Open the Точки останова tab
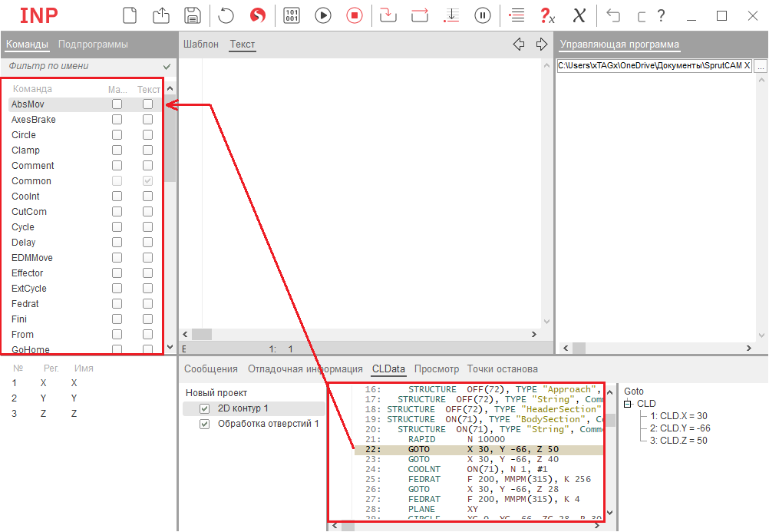Viewport: 769px width, 532px height. pyautogui.click(x=502, y=369)
